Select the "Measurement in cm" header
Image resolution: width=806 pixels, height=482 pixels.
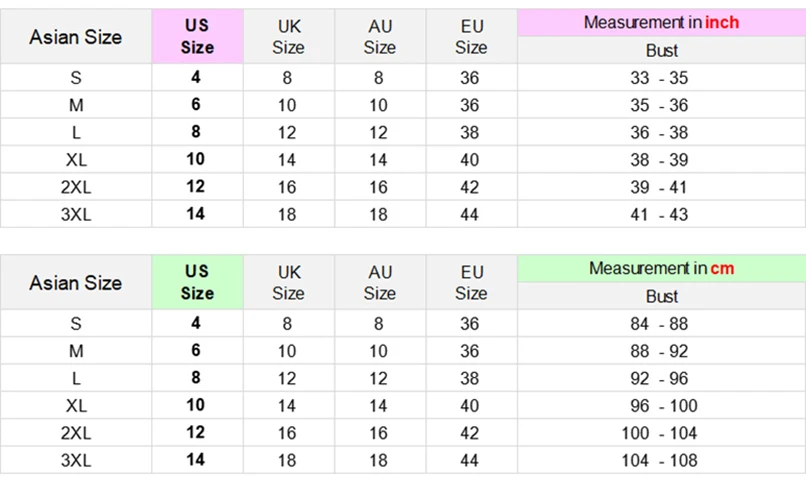click(x=661, y=268)
